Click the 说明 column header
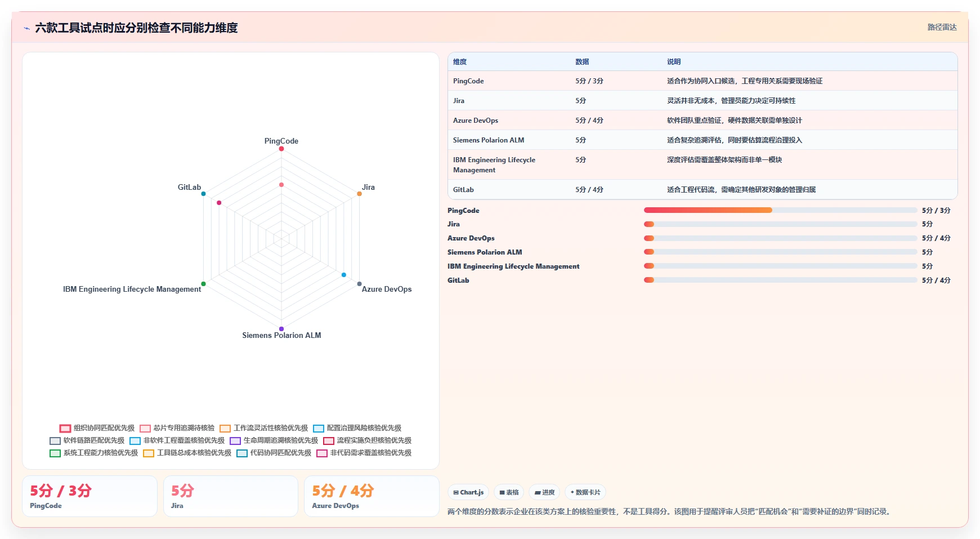 pyautogui.click(x=674, y=62)
